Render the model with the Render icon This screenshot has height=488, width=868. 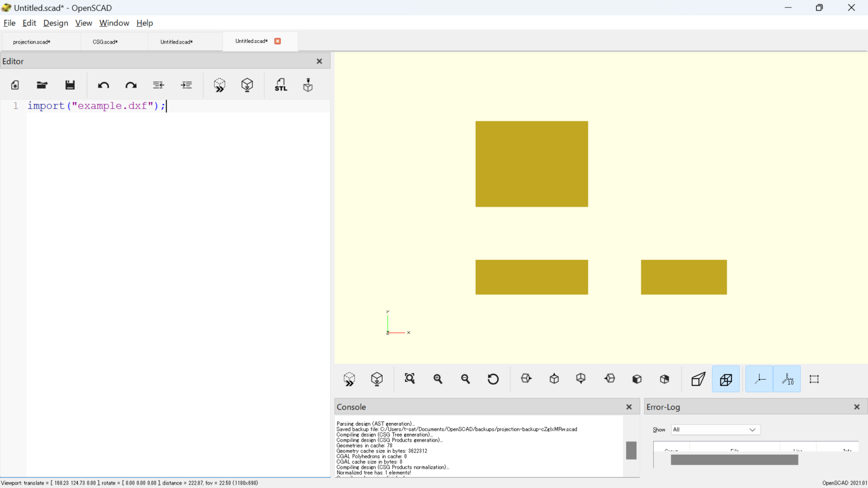coord(247,85)
